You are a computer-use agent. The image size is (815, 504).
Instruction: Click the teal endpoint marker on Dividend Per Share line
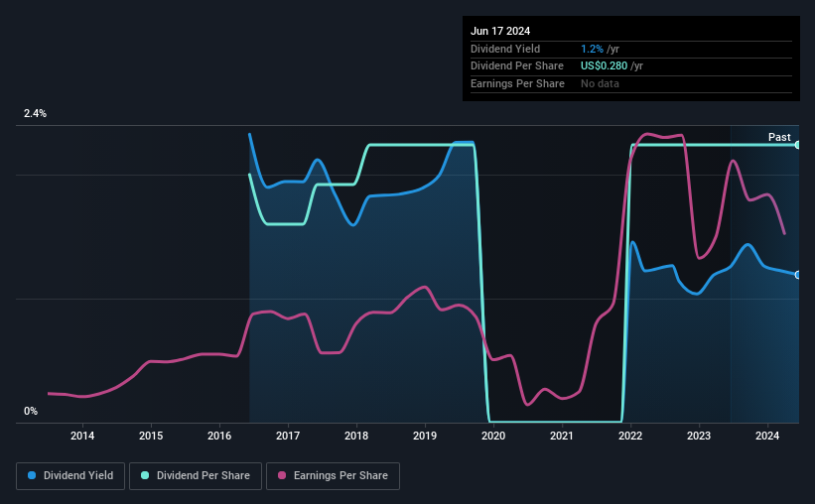(797, 145)
